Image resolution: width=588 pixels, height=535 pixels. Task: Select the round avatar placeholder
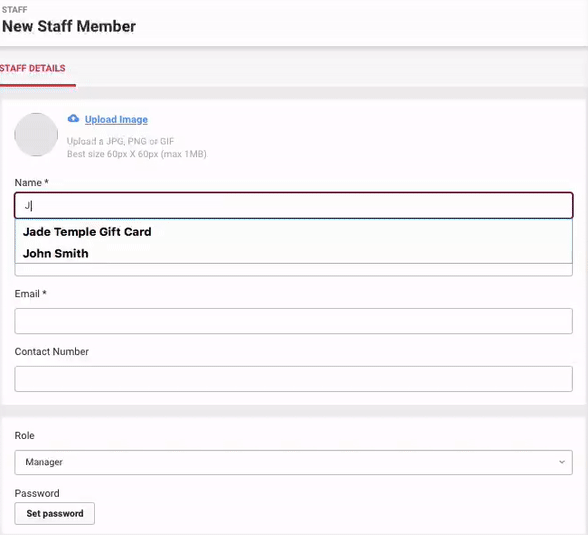(36, 135)
